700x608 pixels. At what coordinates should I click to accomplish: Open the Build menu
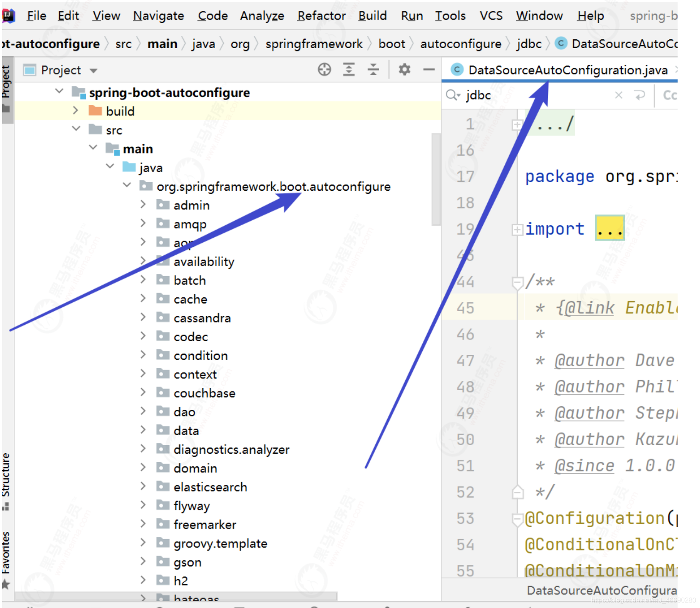point(372,16)
